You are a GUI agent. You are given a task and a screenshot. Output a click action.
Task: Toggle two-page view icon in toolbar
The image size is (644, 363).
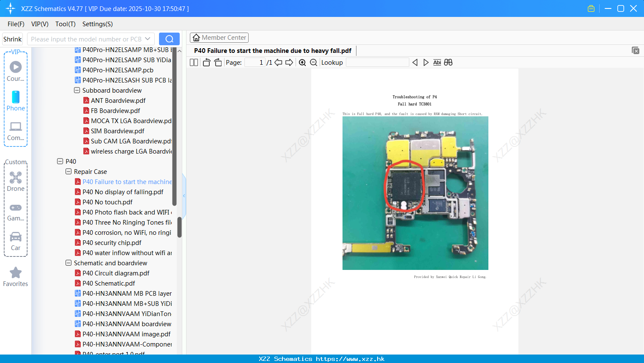point(194,63)
